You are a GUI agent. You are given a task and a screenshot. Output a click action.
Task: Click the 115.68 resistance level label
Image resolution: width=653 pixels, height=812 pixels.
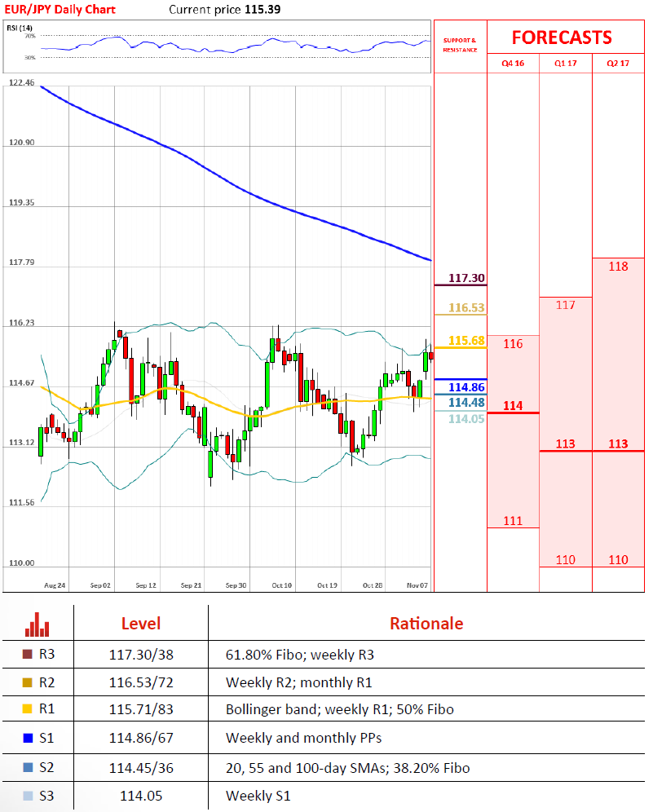[x=466, y=340]
